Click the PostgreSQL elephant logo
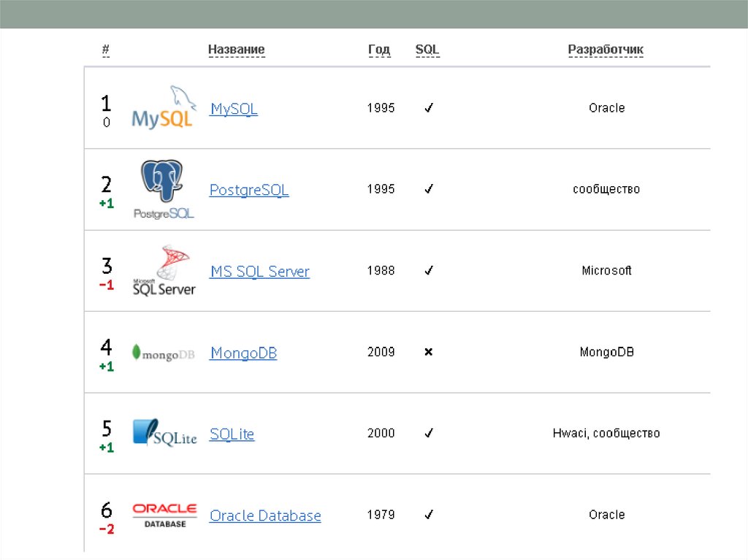 pyautogui.click(x=164, y=190)
